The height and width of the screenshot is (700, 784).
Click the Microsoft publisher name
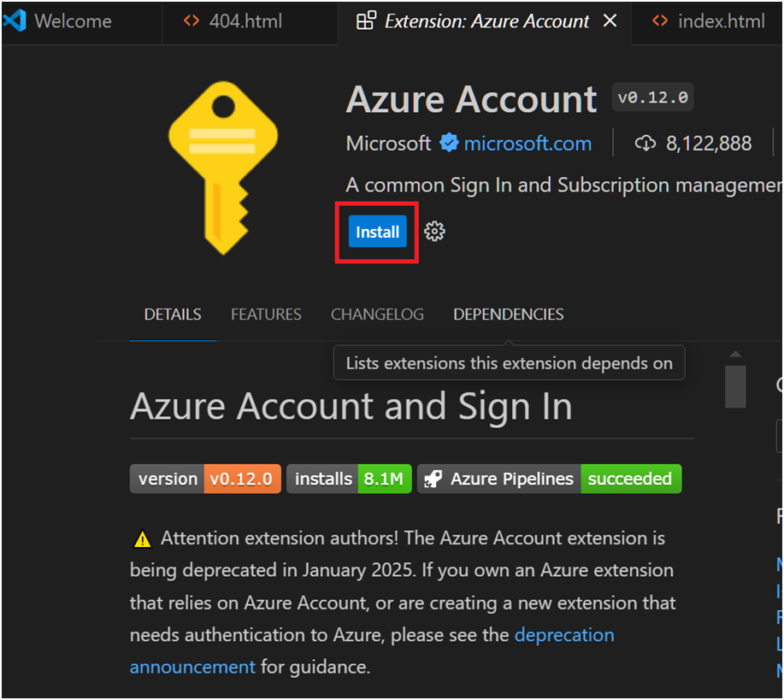(x=388, y=144)
